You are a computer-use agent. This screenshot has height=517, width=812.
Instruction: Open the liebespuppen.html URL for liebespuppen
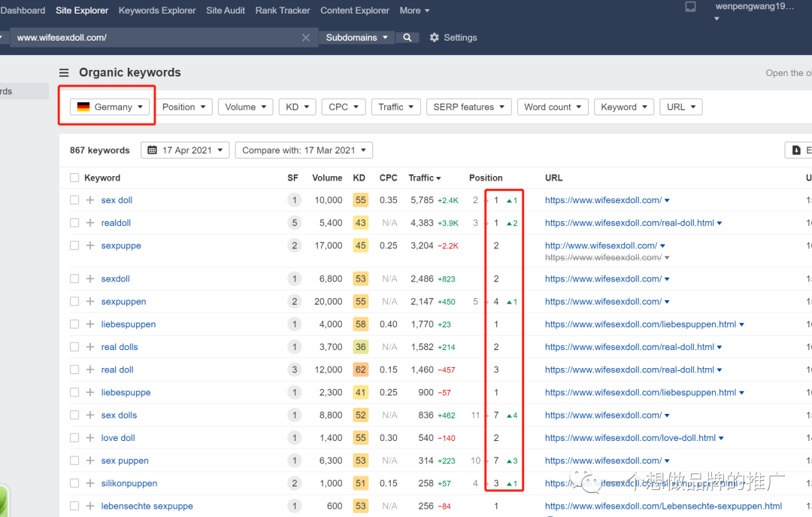click(640, 324)
